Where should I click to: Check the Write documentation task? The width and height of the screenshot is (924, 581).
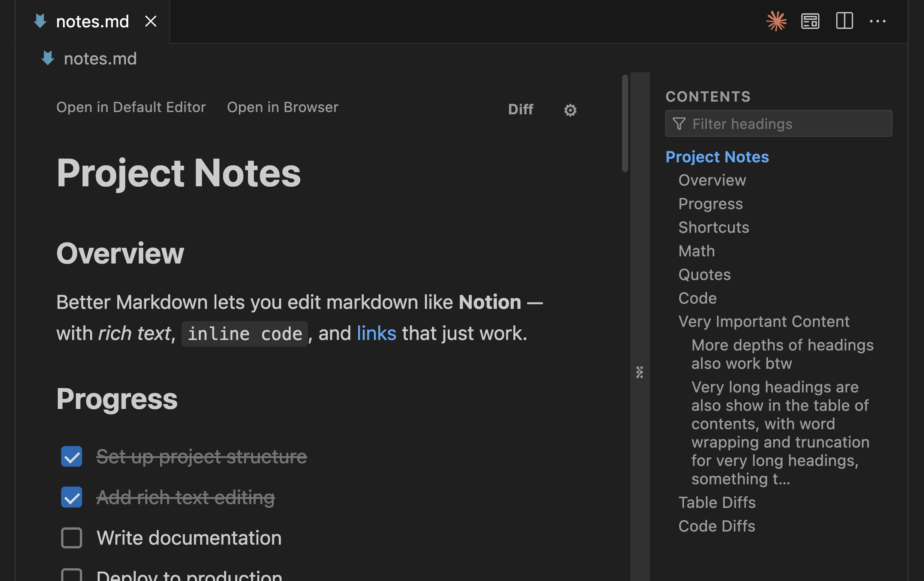[71, 538]
